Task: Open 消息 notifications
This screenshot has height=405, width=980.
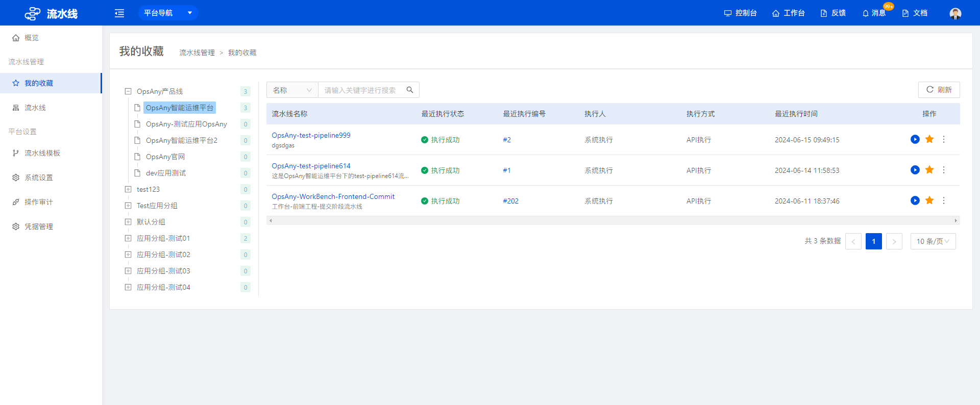Action: 874,13
